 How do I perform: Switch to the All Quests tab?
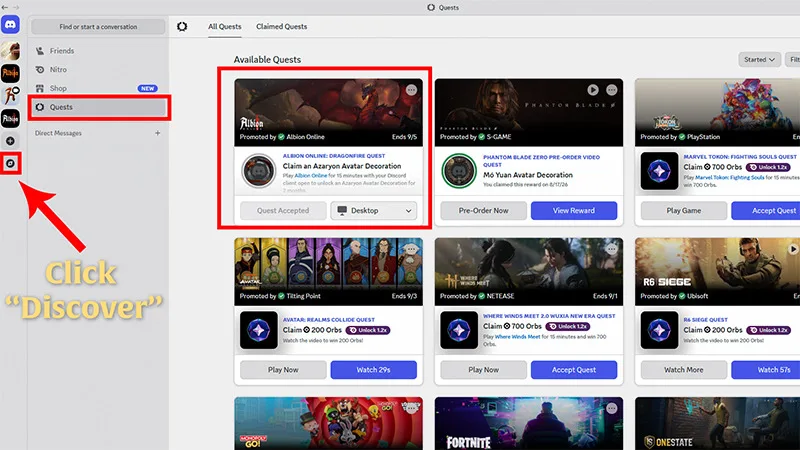click(x=224, y=27)
